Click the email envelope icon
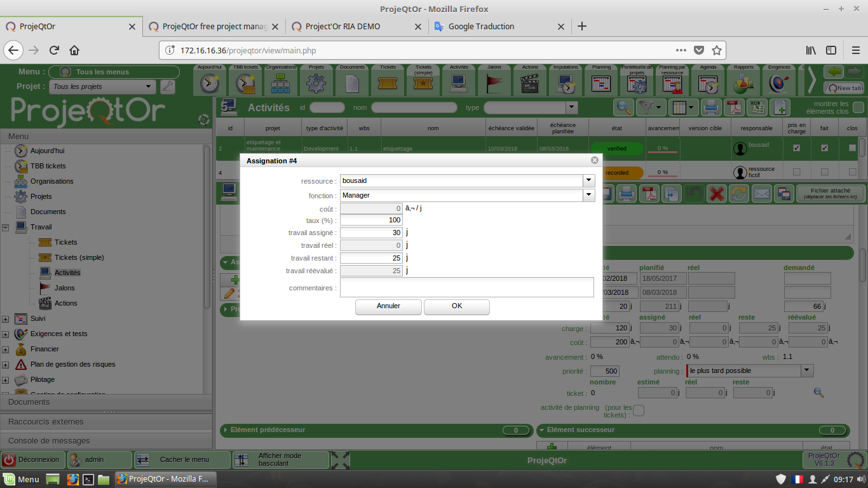The image size is (868, 488). [761, 194]
